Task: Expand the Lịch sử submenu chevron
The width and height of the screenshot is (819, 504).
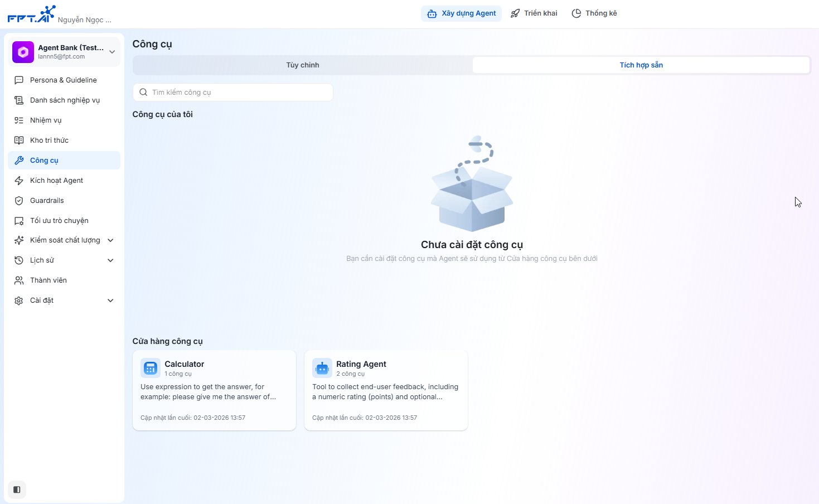Action: (x=110, y=260)
